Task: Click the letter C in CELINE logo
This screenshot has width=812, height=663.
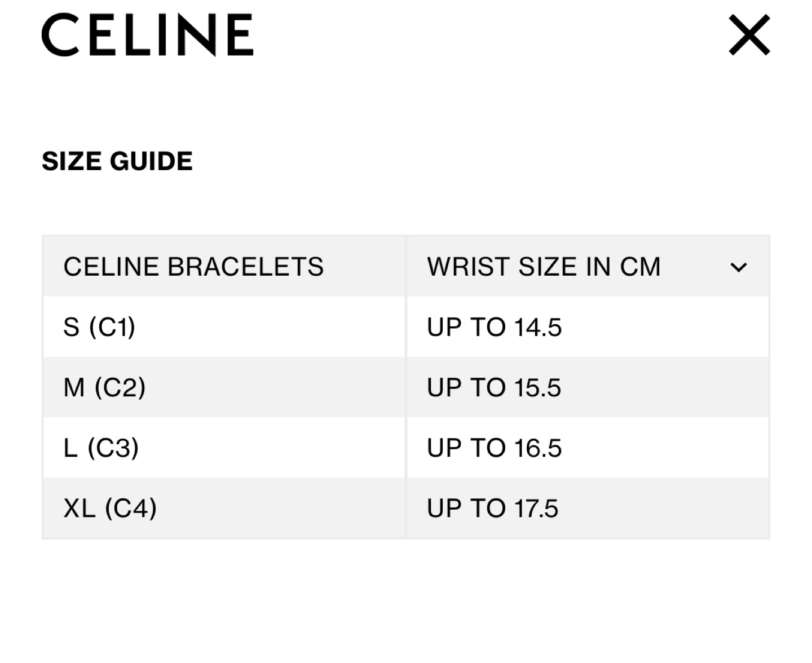Action: click(60, 35)
